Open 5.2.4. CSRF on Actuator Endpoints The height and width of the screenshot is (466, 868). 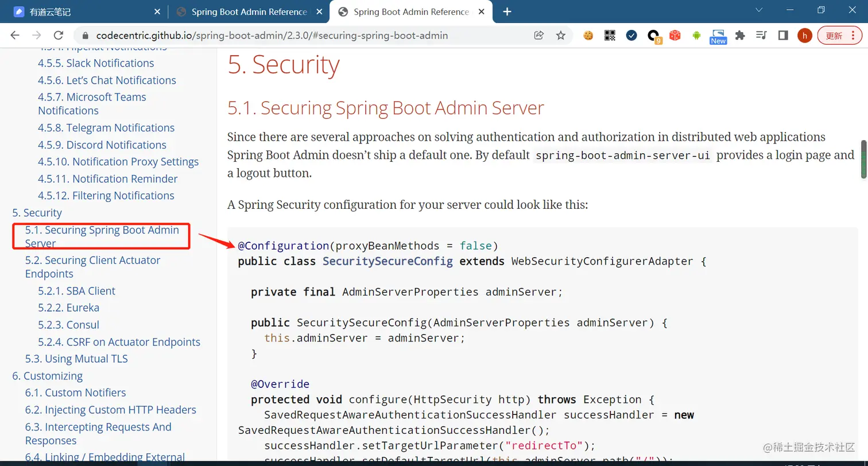[119, 342]
